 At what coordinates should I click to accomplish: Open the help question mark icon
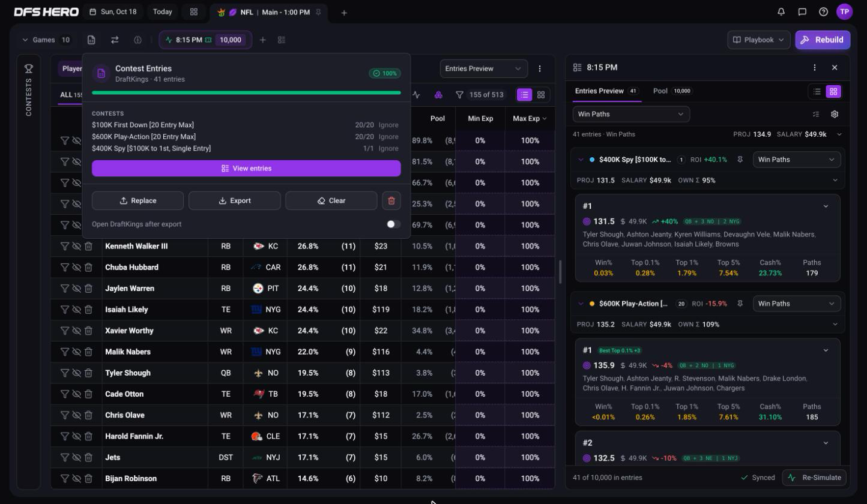pos(823,11)
